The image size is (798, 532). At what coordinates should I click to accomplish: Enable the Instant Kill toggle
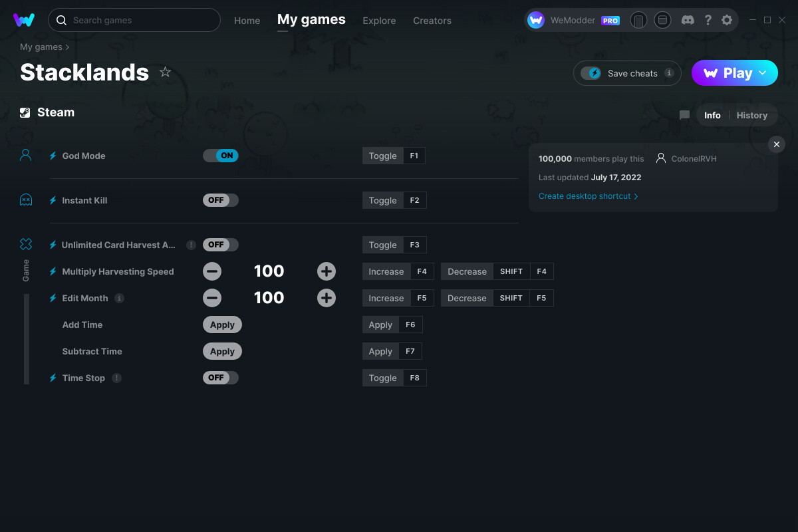click(221, 200)
